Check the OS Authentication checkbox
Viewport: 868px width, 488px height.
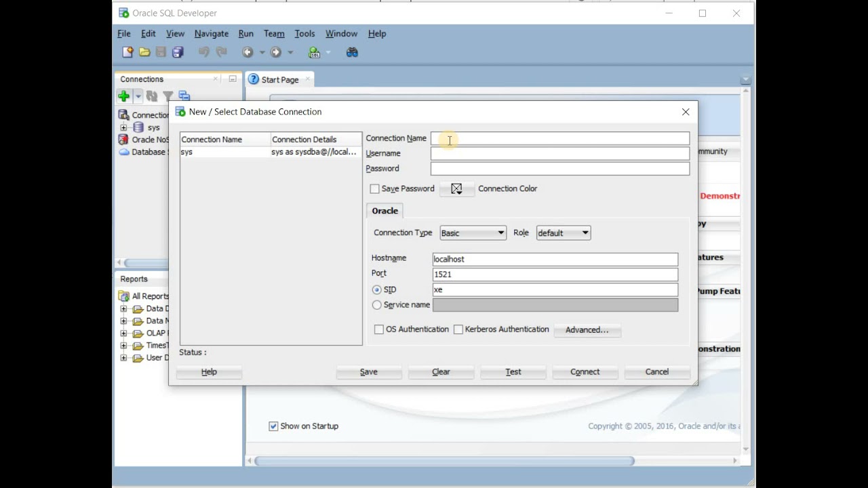(x=379, y=329)
